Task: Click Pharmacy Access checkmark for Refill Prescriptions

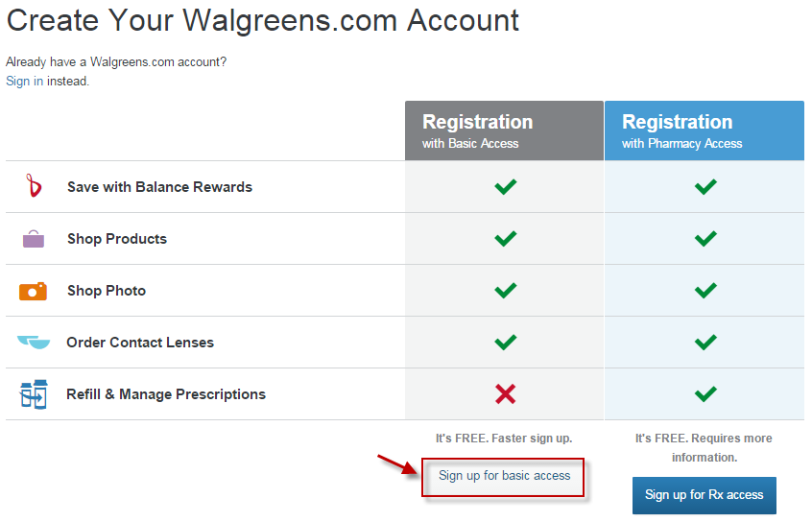Action: click(705, 394)
